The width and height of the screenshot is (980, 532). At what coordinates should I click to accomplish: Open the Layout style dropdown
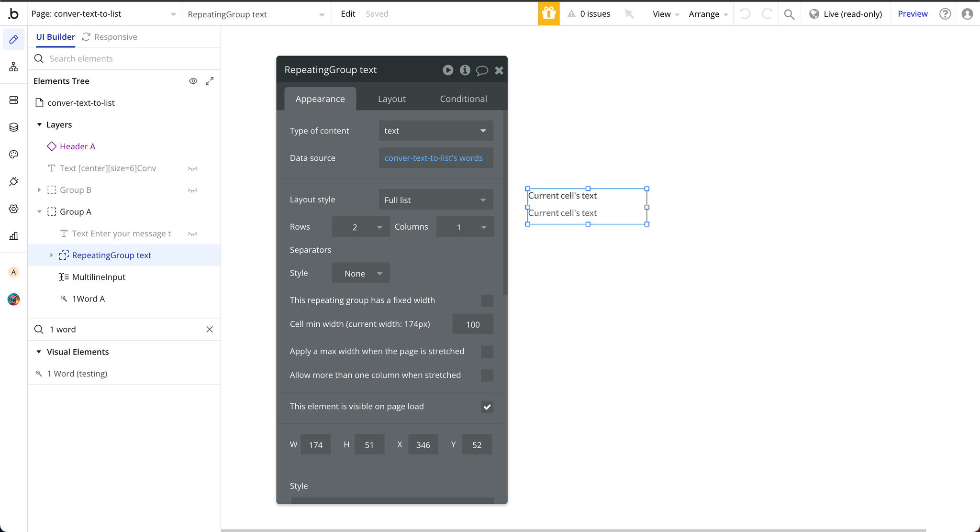pyautogui.click(x=436, y=200)
